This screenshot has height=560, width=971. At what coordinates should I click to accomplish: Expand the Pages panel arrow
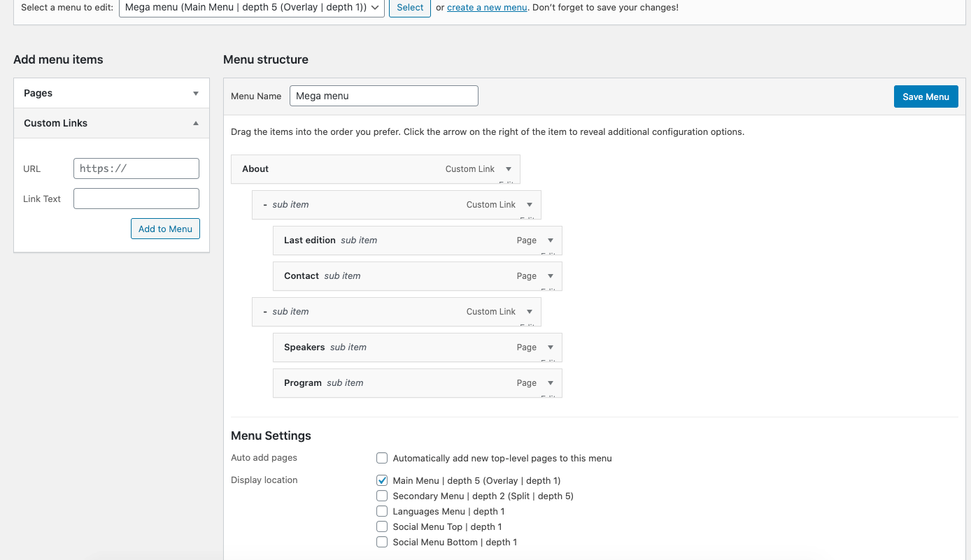click(196, 93)
